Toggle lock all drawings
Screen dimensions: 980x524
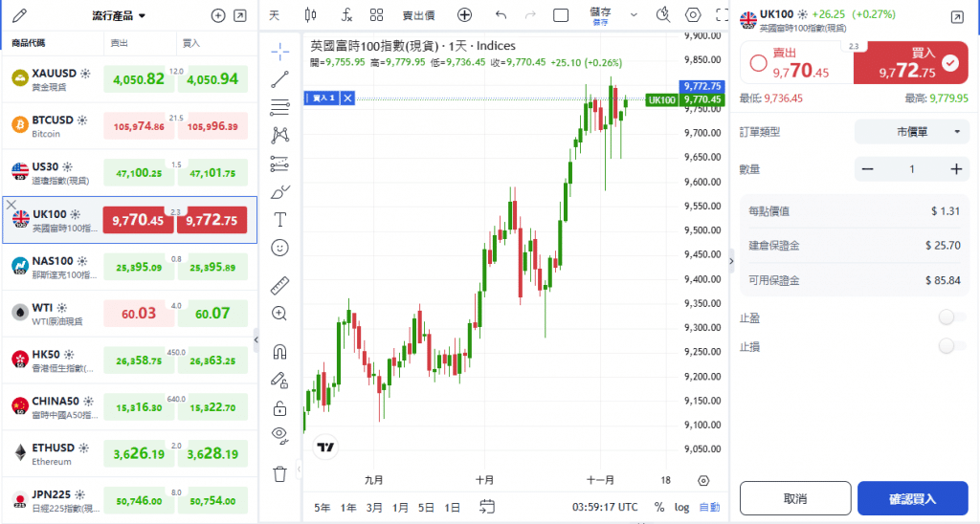(x=280, y=408)
